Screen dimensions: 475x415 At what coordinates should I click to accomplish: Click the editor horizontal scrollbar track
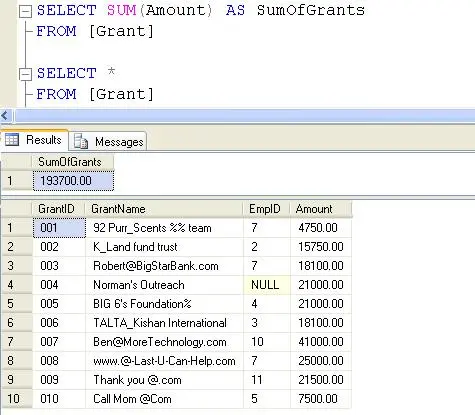tap(245, 116)
